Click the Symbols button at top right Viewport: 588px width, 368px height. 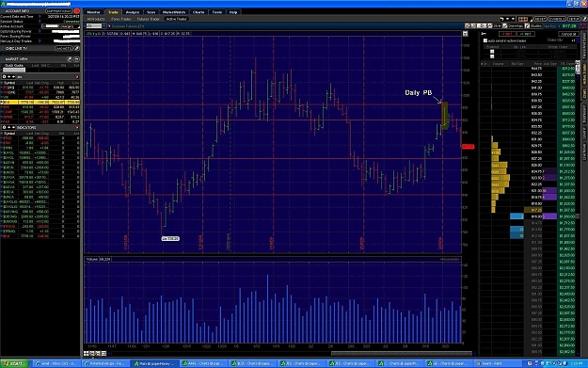pyautogui.click(x=557, y=19)
